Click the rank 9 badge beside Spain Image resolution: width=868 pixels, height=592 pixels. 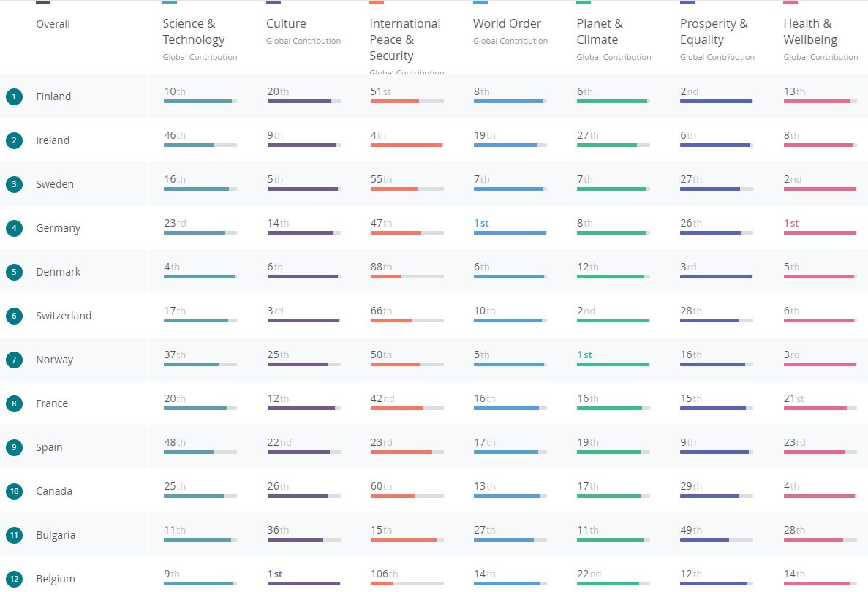click(x=15, y=447)
